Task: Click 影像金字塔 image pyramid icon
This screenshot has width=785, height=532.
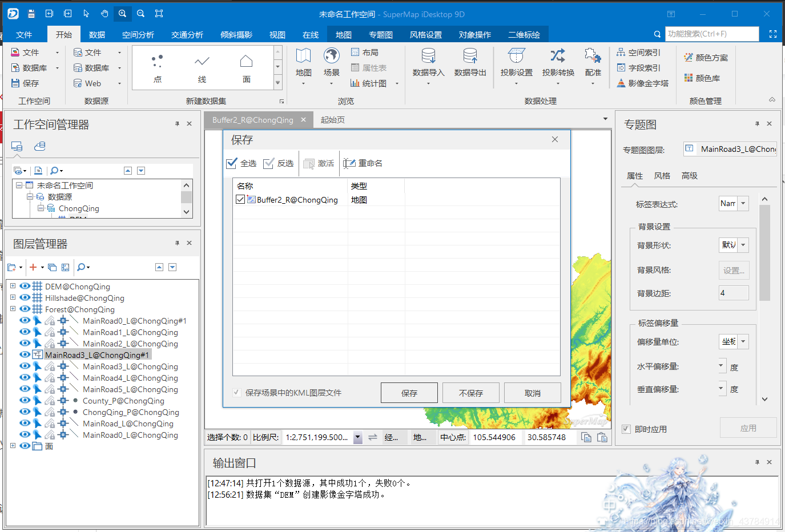Action: click(x=621, y=83)
